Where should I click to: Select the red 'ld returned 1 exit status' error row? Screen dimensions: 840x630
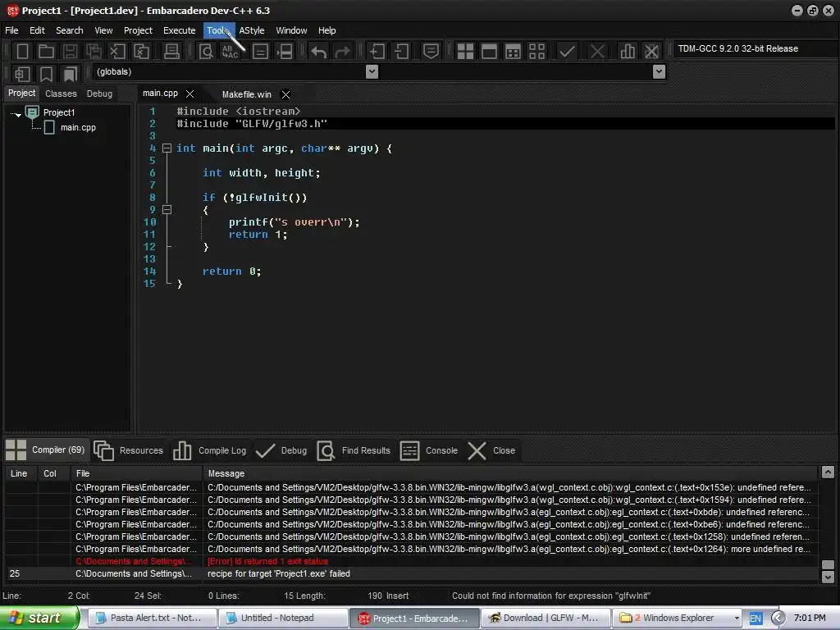pos(412,561)
